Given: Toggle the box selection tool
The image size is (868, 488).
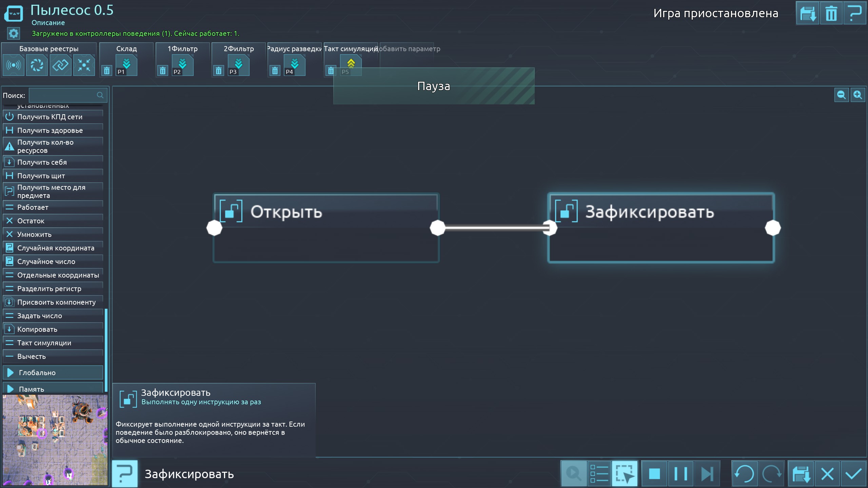Looking at the screenshot, I should pos(625,473).
